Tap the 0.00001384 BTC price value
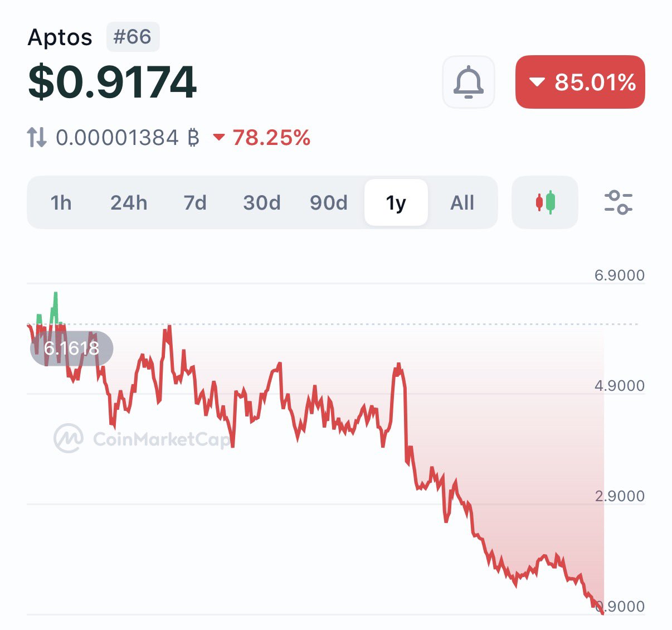 click(128, 138)
